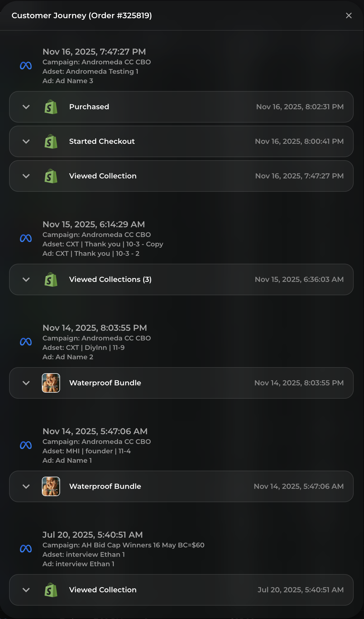Click the 5:47:06 AM Waterproof Bundle label
Image resolution: width=364 pixels, height=619 pixels.
click(x=105, y=486)
